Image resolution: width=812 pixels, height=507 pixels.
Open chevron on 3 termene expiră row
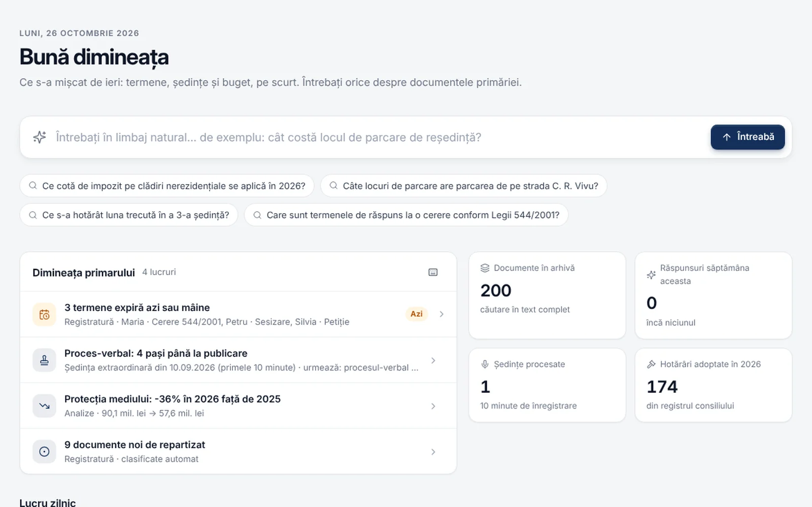pyautogui.click(x=442, y=314)
